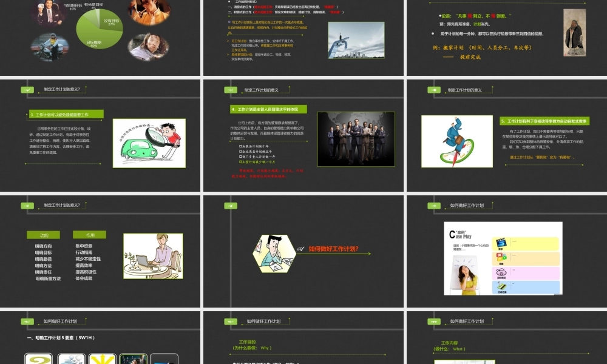This screenshot has width=607, height=364.
Task: Click the question mark icon below the 5W1H heading
Action: click(39, 359)
